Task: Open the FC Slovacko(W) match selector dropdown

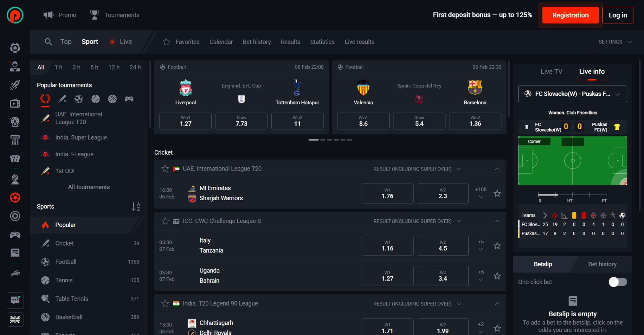Action: tap(573, 94)
